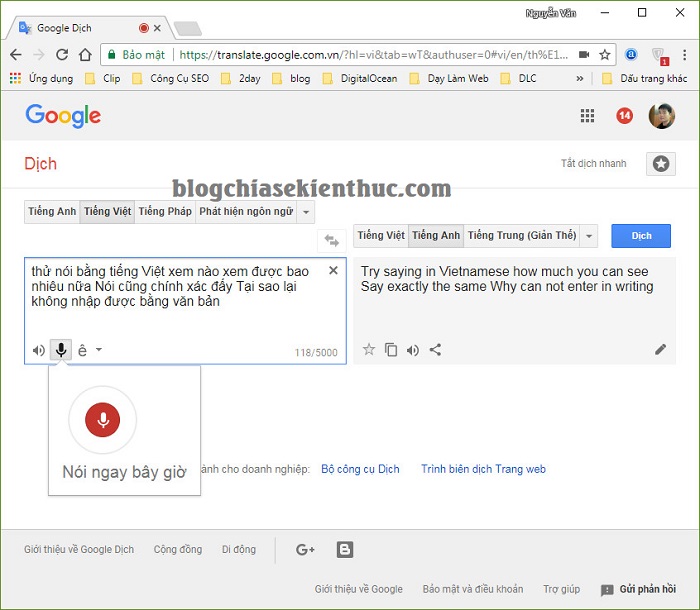Expand input tools dropdown arrow
The image size is (700, 610).
(99, 350)
